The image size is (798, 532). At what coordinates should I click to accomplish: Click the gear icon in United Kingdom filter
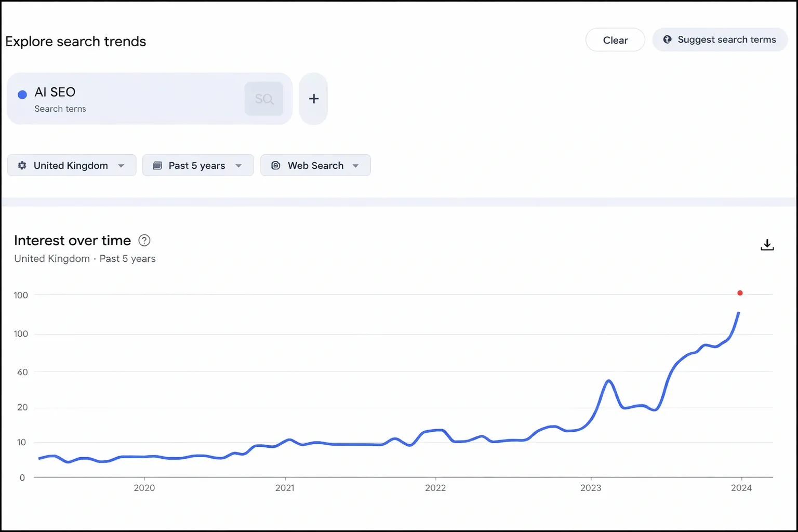[x=22, y=165]
